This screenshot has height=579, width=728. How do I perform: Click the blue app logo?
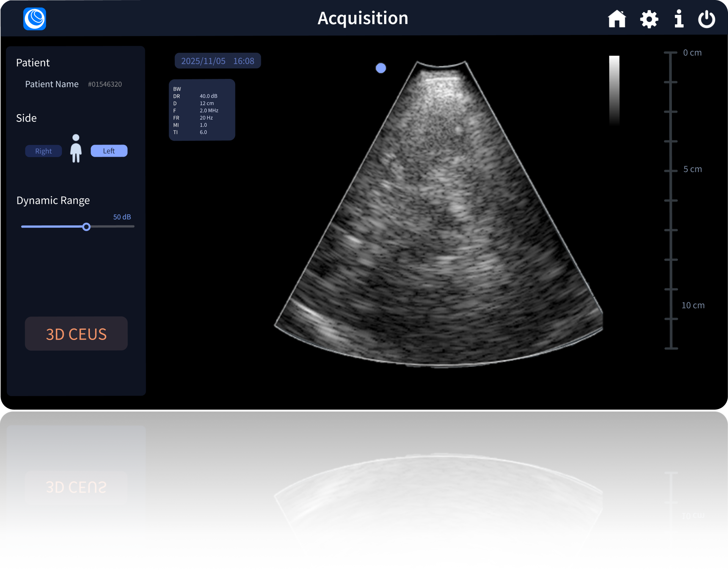pos(35,19)
